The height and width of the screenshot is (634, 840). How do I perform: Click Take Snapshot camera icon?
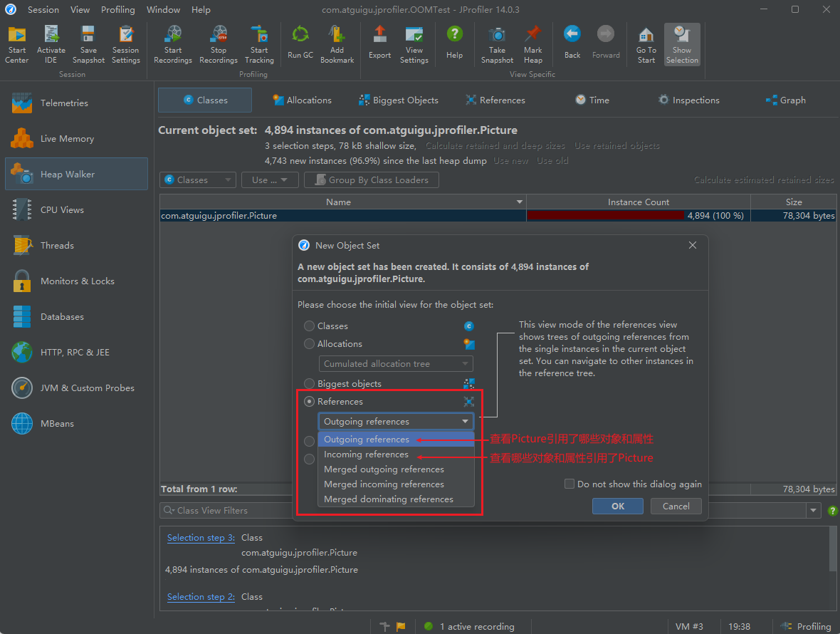(x=497, y=45)
